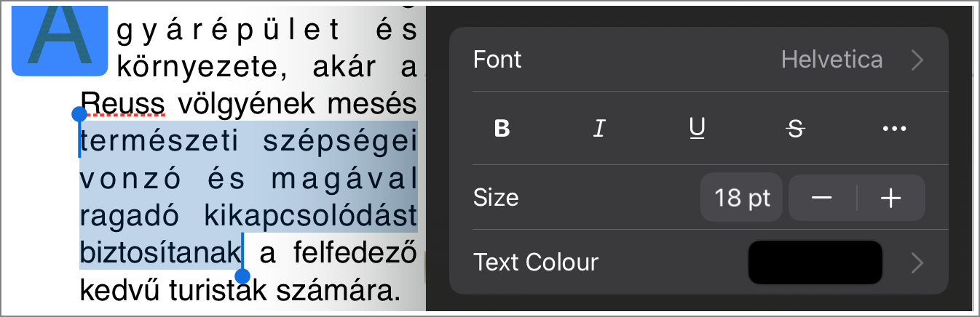Open the black Text Colour swatch

tap(815, 262)
